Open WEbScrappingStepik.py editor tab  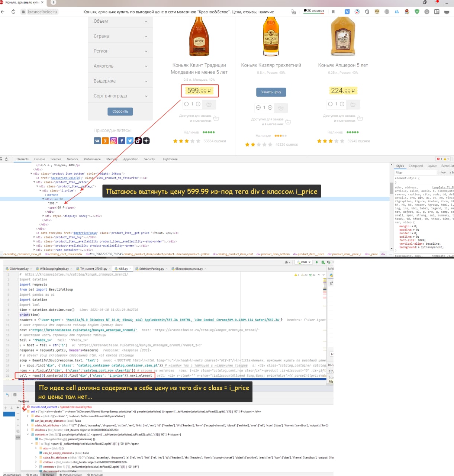click(x=54, y=268)
